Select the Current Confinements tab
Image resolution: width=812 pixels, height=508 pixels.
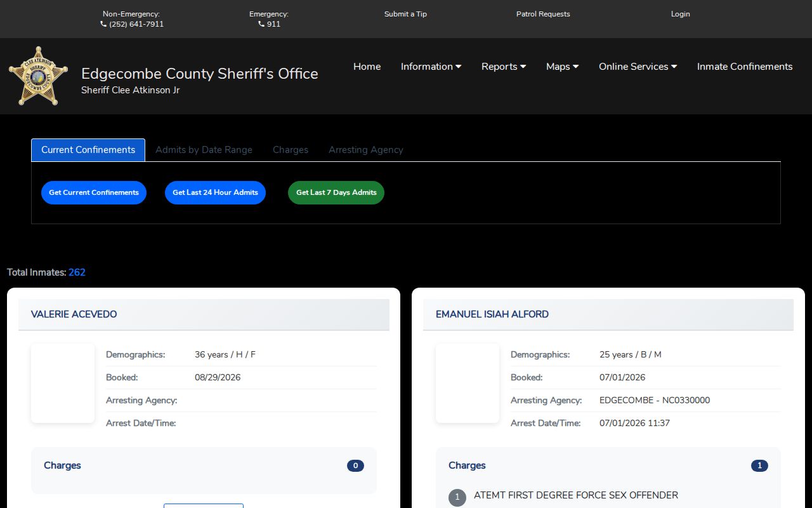[88, 150]
